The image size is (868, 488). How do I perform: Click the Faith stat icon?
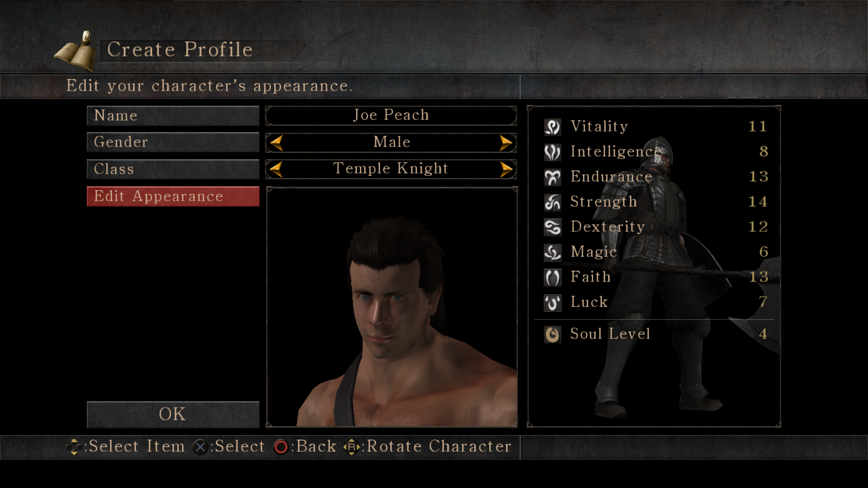(x=552, y=277)
